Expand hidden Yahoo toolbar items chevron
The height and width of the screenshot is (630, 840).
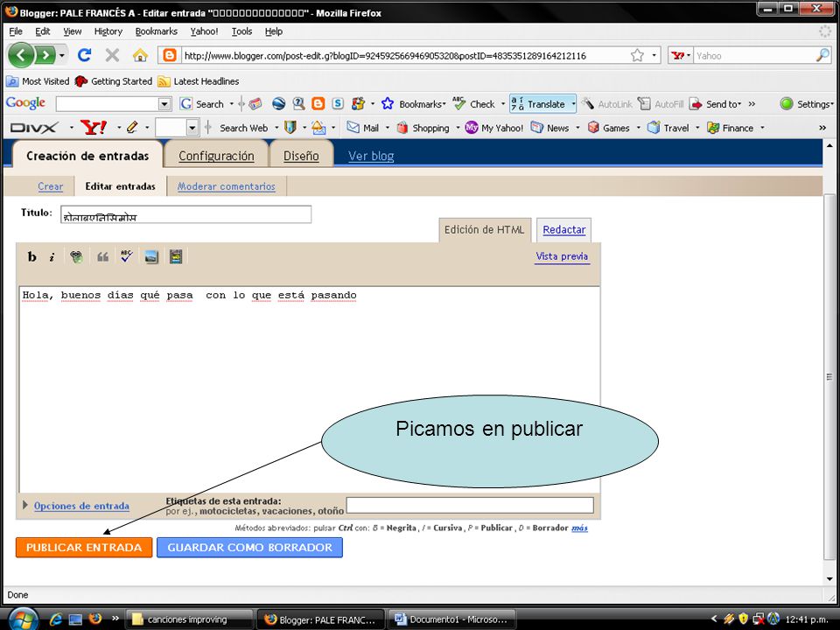pos(822,128)
